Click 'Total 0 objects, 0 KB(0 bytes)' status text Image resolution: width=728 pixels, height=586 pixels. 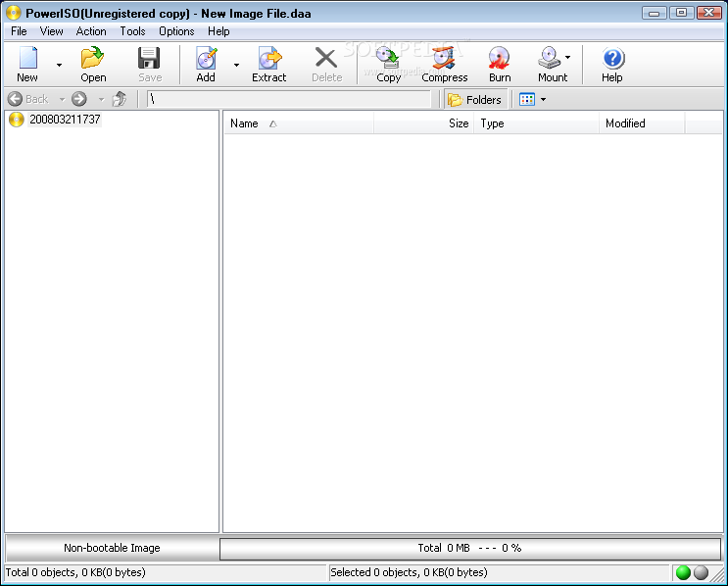pyautogui.click(x=75, y=572)
